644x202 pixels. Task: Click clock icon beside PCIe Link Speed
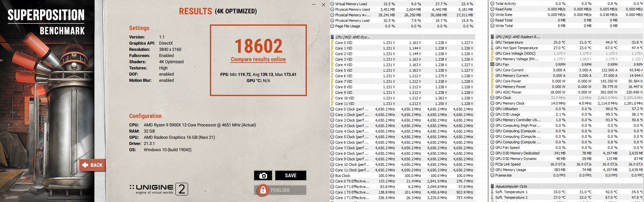point(492,164)
